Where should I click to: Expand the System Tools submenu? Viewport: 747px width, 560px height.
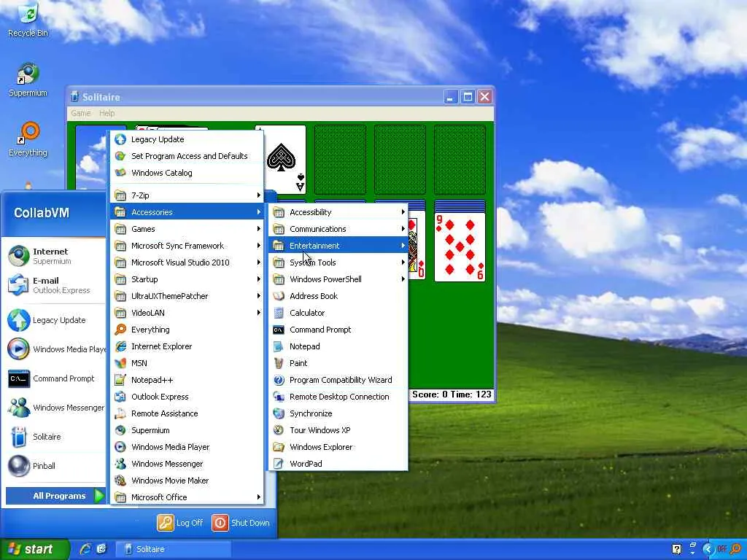[338, 262]
